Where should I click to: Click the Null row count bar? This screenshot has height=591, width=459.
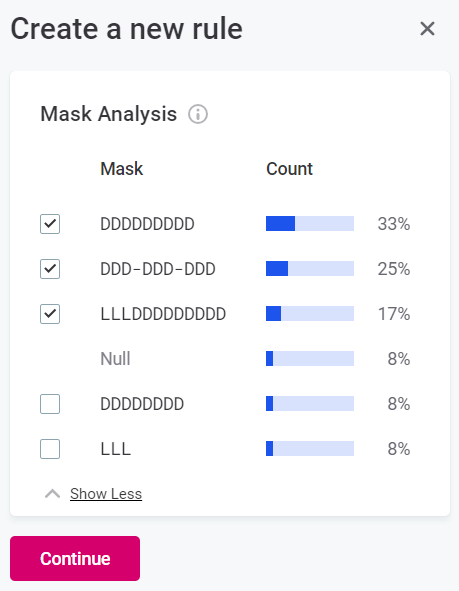[x=310, y=358]
